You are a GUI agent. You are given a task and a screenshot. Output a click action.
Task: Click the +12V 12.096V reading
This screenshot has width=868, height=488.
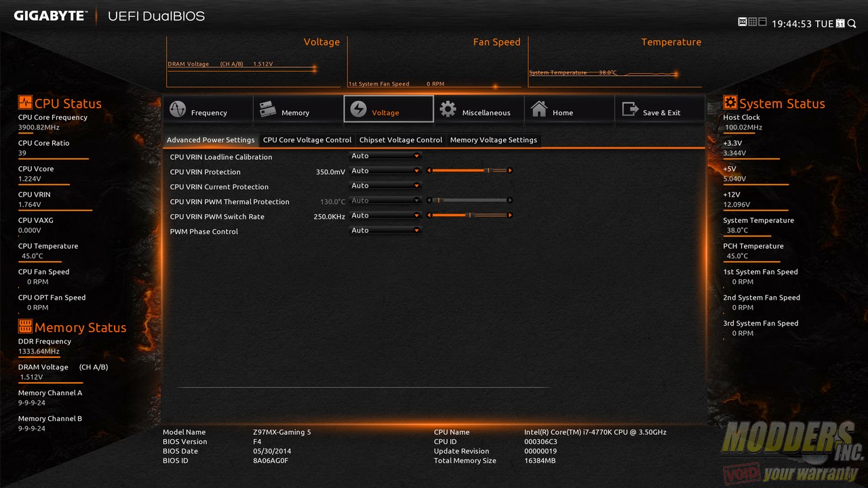(736, 205)
